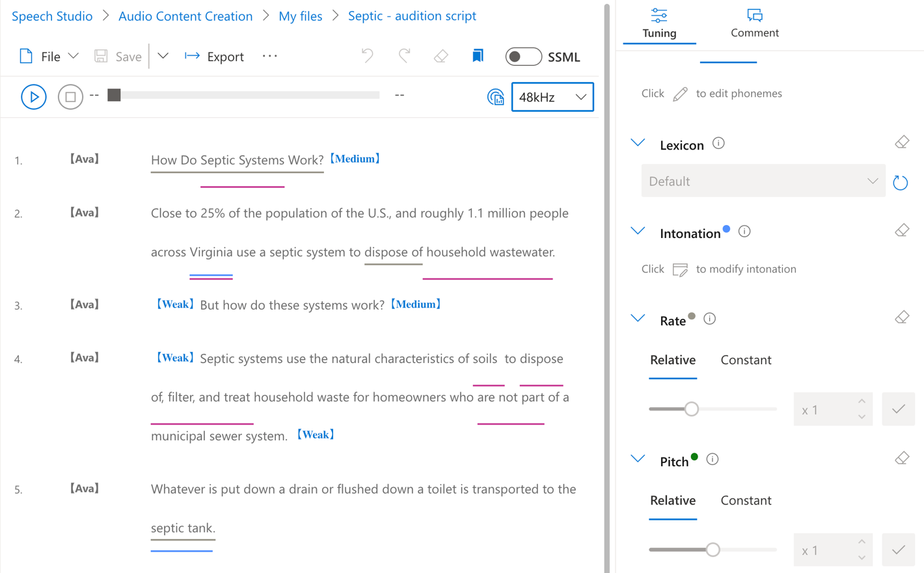Click the Save button
The image size is (924, 573).
pos(118,57)
